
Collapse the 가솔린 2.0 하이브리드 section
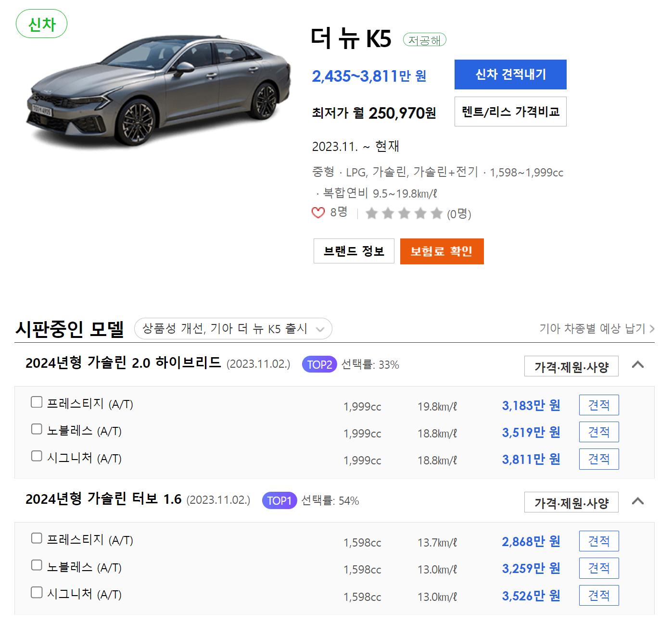coord(638,365)
